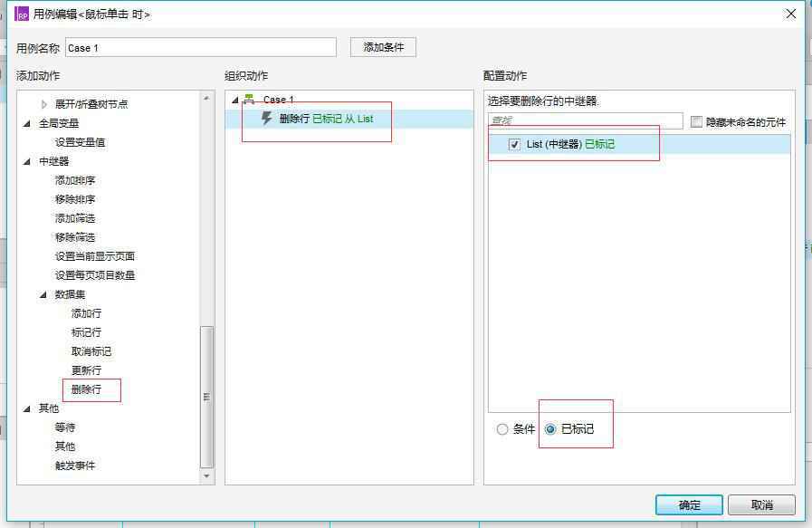Screen dimensions: 812x528
Task: Click the Case 1 label in 组织动作
Action: 279,99
